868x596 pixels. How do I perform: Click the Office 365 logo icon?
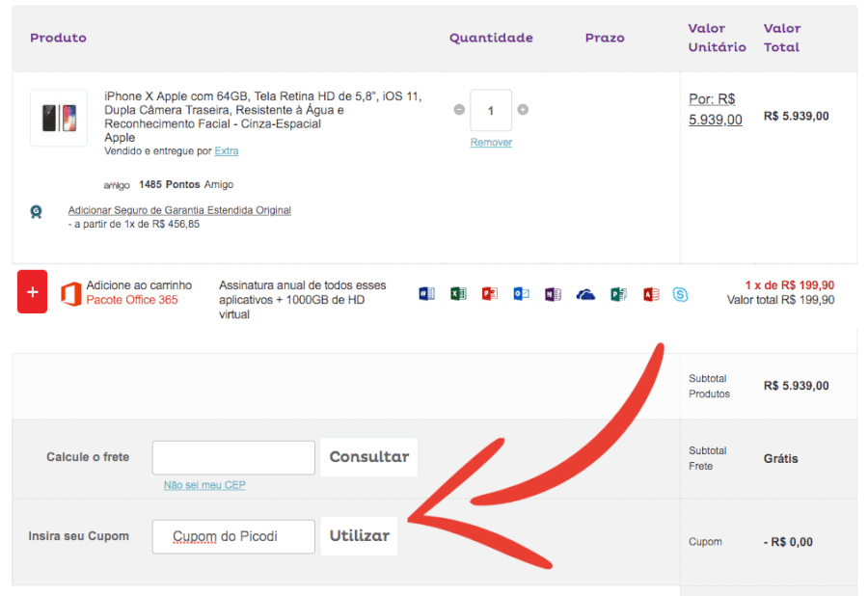point(69,292)
